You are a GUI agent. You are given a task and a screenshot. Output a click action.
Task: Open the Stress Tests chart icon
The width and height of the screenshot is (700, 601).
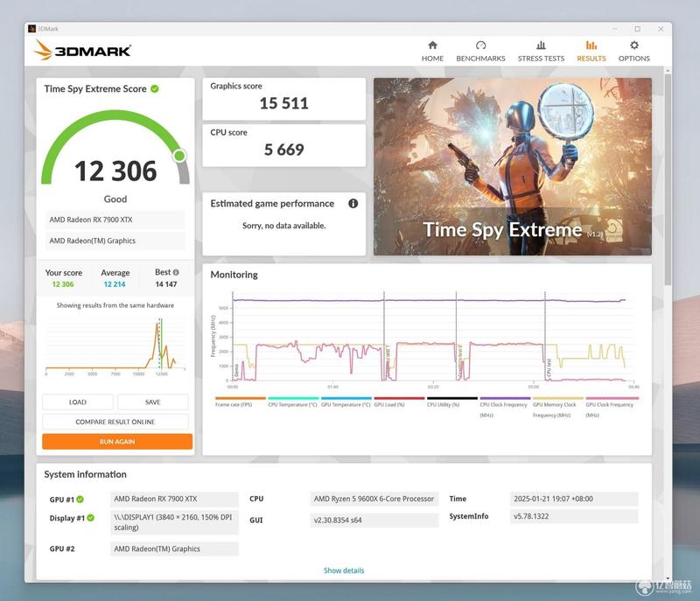click(541, 45)
